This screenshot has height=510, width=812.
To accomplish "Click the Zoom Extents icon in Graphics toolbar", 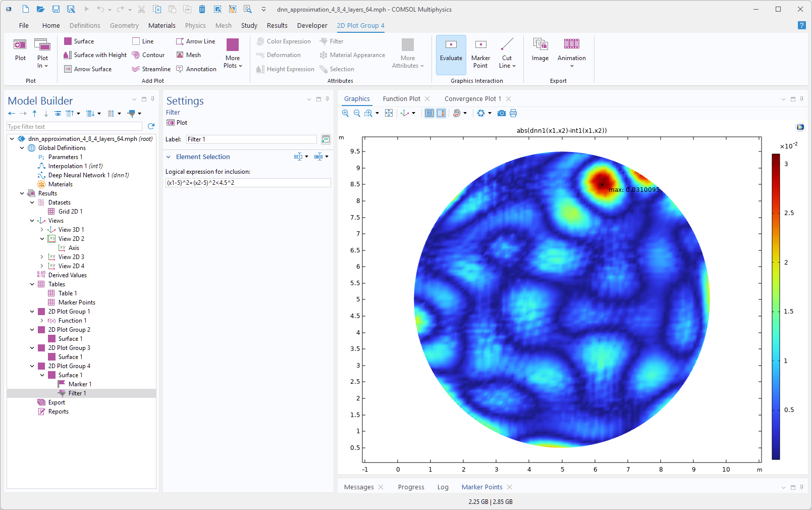I will (389, 113).
